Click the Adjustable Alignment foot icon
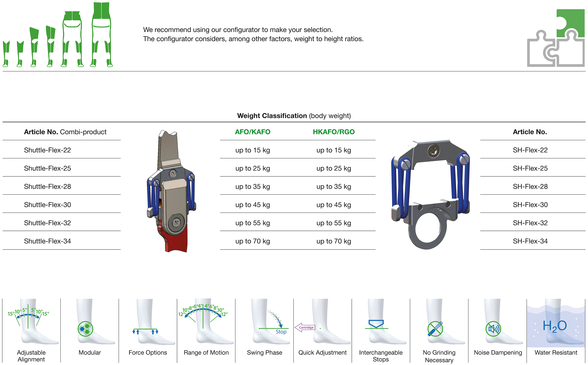 tap(31, 322)
